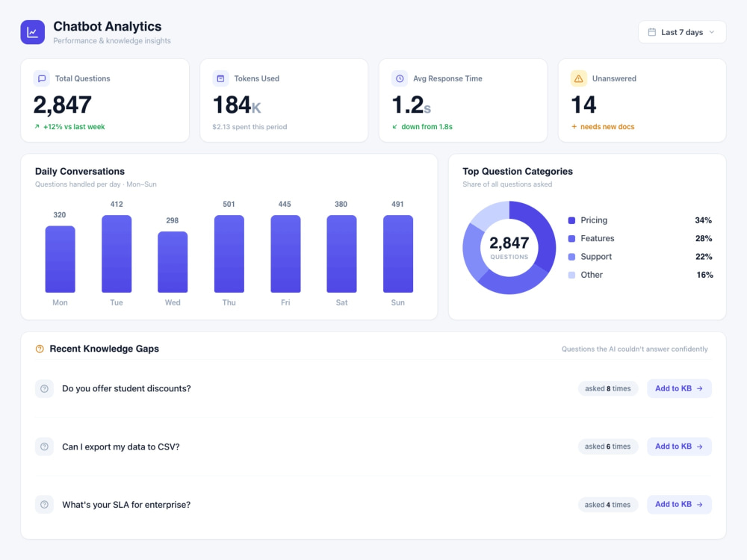Click the upward trend arrow near +12%

(37, 127)
